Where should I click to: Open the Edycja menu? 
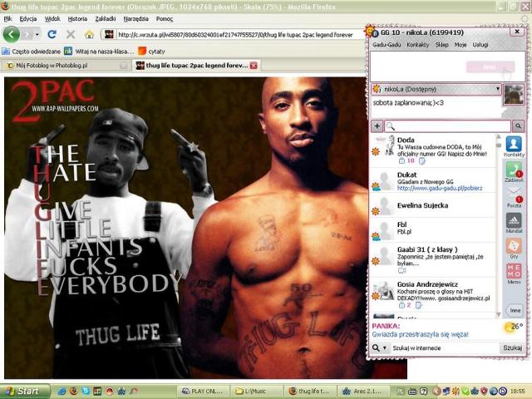point(28,19)
